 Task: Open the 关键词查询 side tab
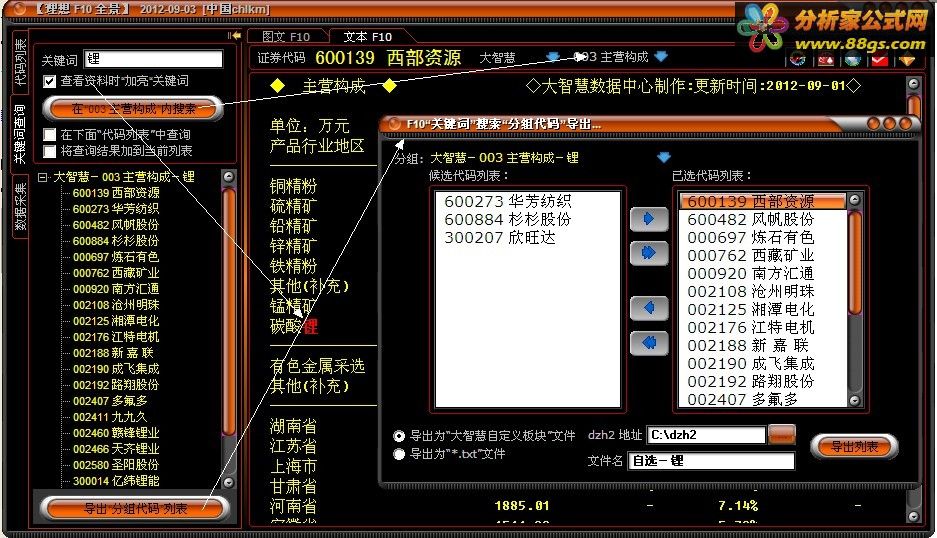click(20, 134)
